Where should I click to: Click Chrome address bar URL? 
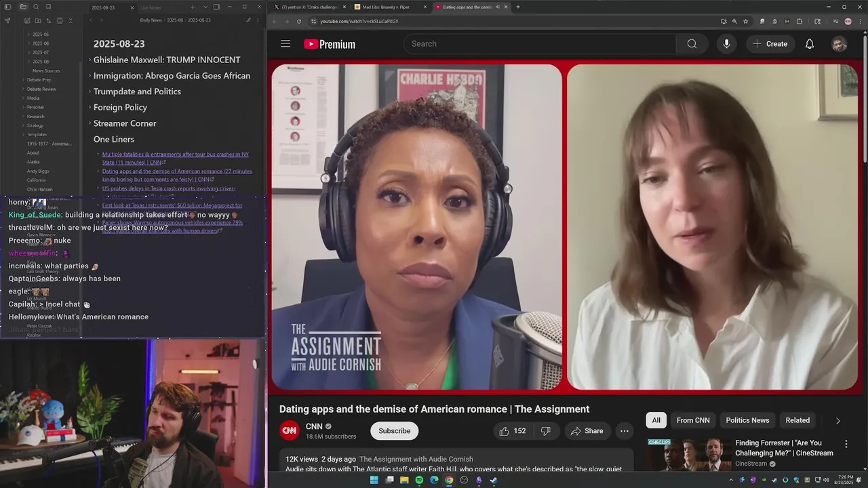coord(359,21)
